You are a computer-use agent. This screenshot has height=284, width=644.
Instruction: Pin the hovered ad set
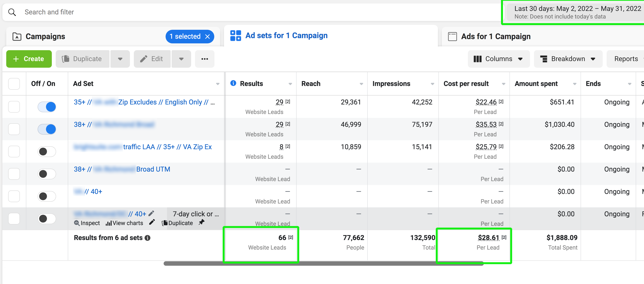[x=201, y=222]
